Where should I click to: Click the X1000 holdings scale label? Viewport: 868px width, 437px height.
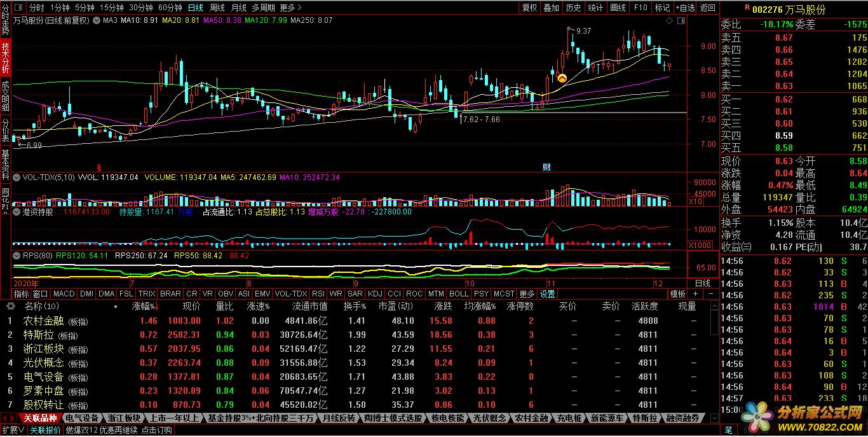click(699, 245)
